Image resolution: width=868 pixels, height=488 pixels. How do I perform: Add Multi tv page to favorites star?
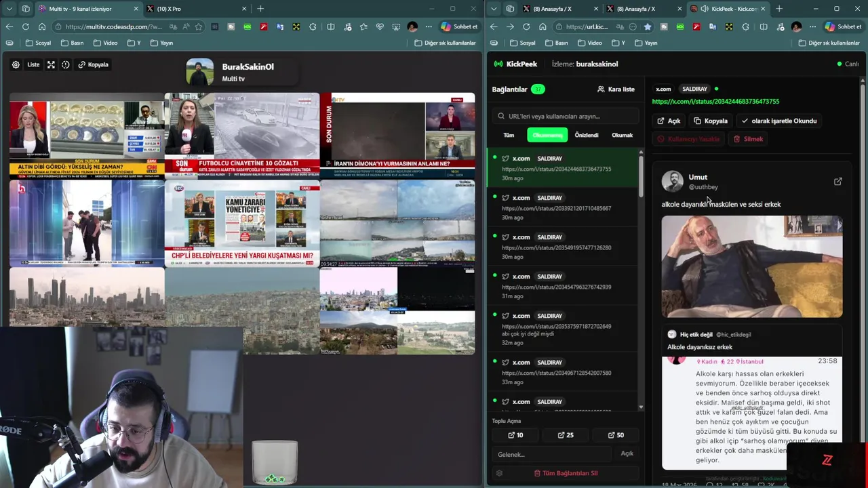199,26
